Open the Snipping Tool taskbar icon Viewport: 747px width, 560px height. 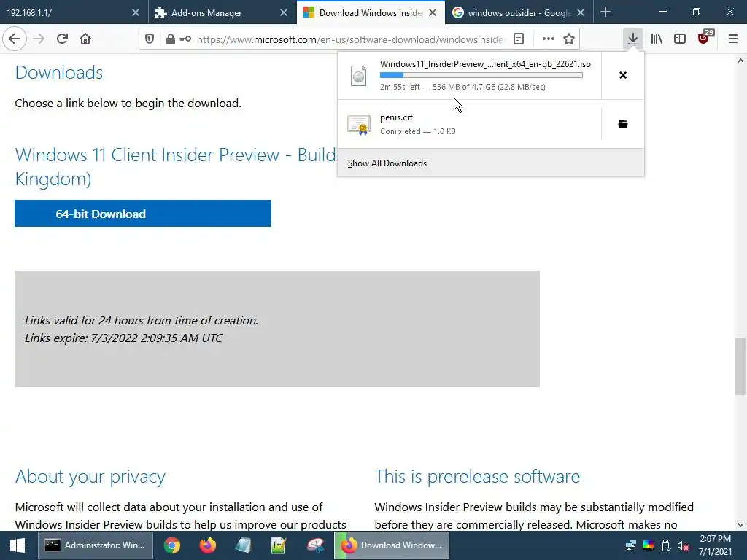pos(315,545)
